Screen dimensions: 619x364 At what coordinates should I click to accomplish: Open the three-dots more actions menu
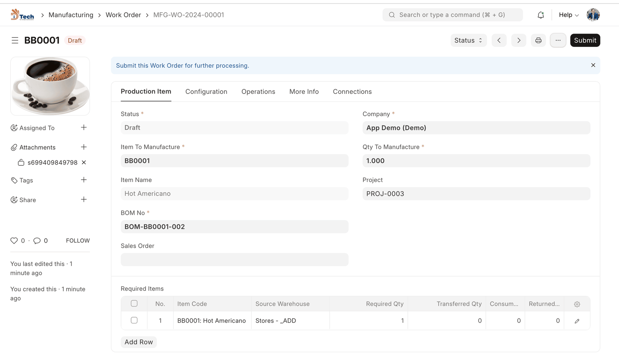(x=558, y=41)
